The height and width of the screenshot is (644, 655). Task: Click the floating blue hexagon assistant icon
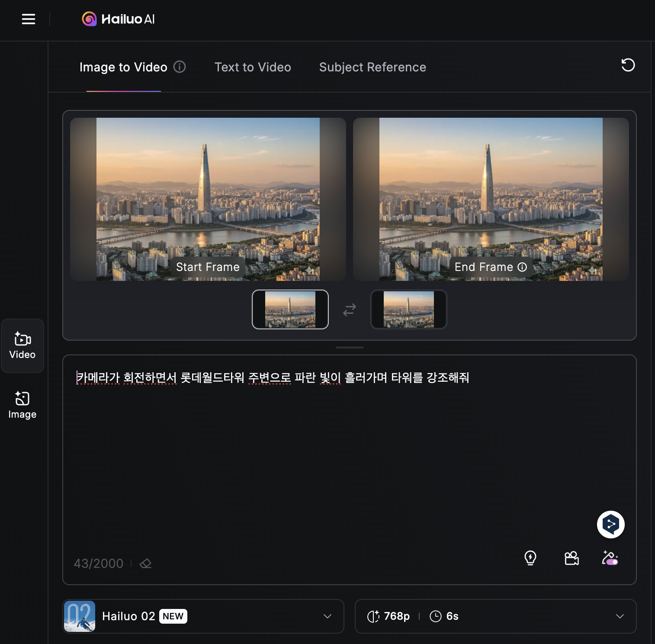click(610, 525)
